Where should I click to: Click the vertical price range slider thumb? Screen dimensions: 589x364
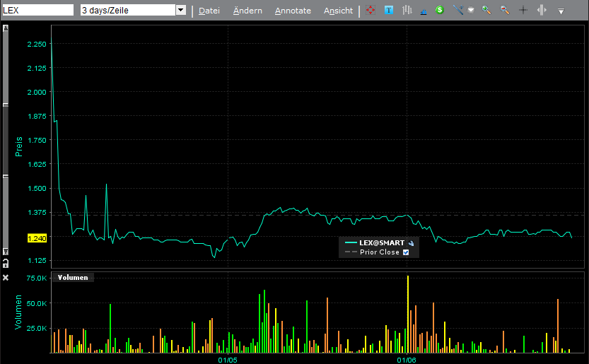coord(6,141)
